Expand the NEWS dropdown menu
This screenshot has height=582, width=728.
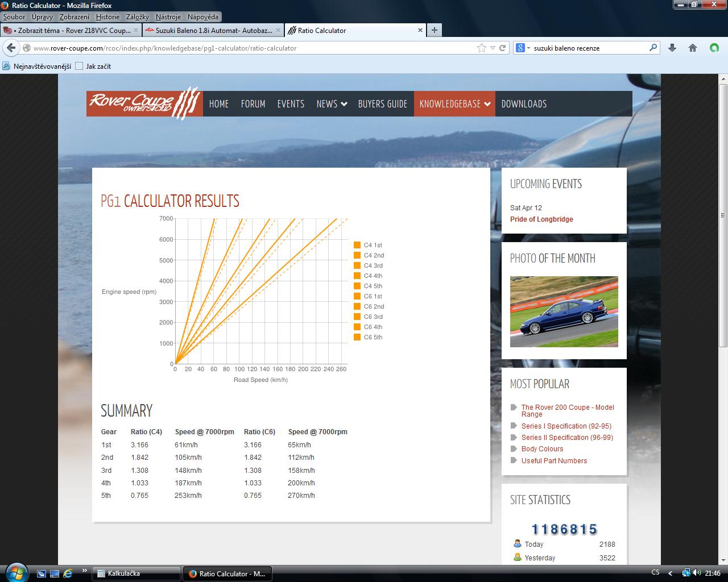332,104
